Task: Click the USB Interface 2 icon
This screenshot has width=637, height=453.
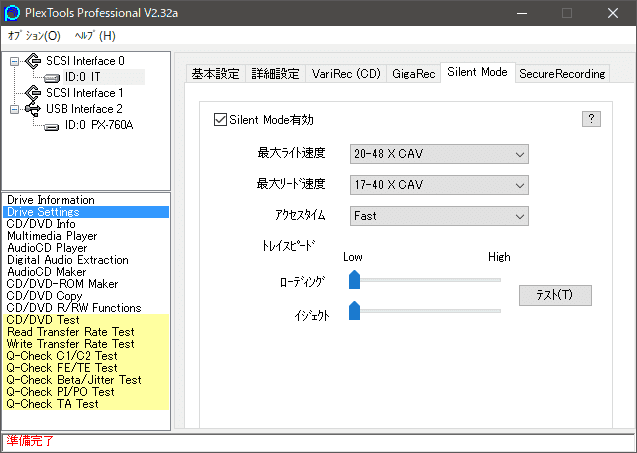Action: (x=33, y=109)
